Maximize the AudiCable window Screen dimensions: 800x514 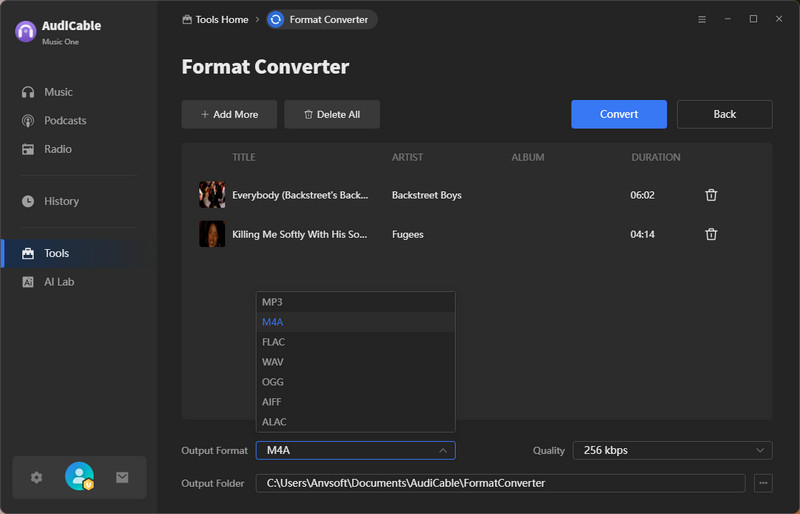(753, 19)
